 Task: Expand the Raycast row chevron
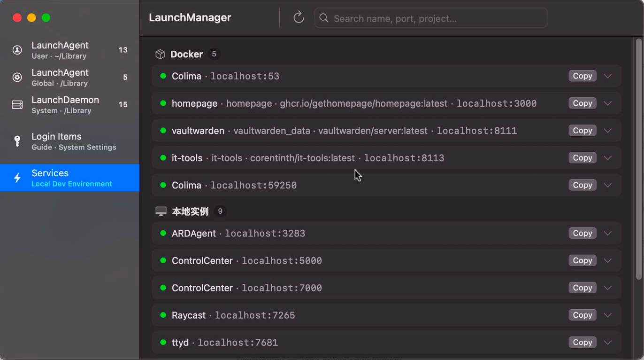(x=608, y=315)
